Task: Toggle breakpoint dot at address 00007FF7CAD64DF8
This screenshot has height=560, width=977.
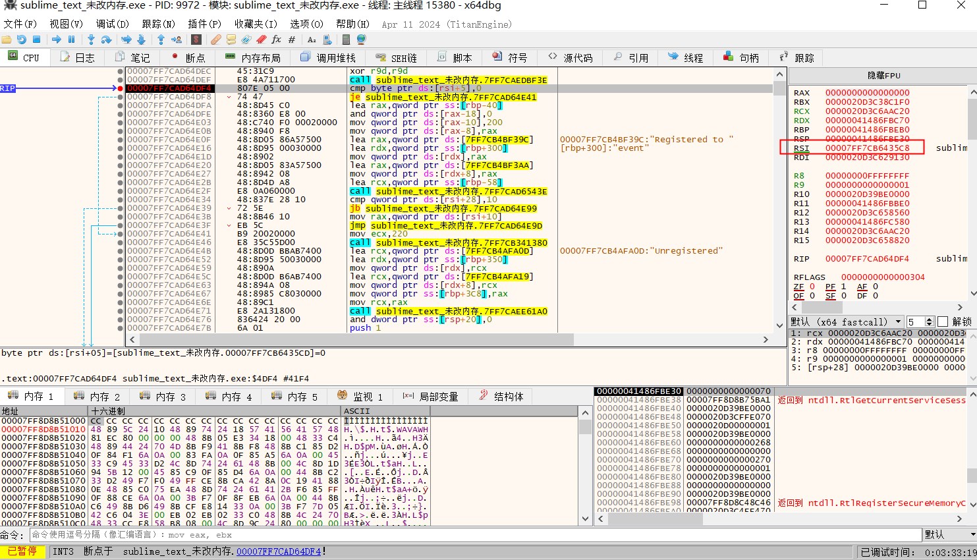Action: pos(120,97)
